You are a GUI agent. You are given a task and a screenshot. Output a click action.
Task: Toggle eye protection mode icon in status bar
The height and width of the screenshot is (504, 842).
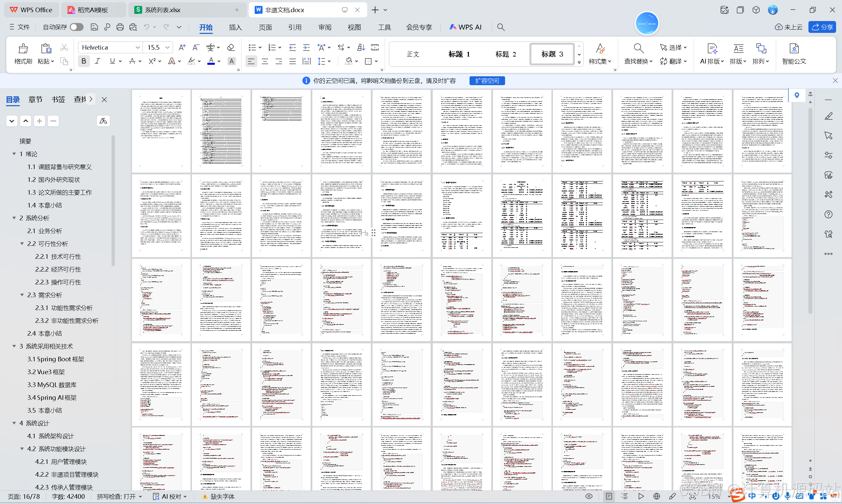pos(589,496)
